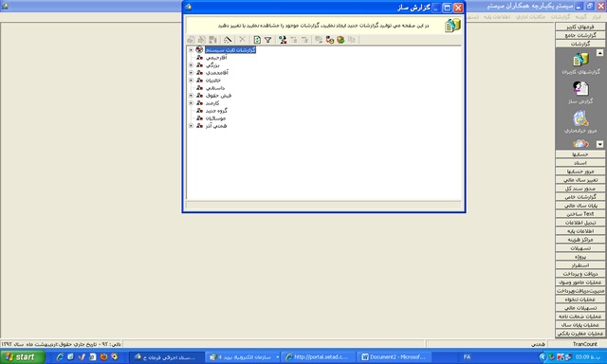The width and height of the screenshot is (607, 364).
Task: Click the refresh document icon in toolbar
Action: (x=257, y=40)
